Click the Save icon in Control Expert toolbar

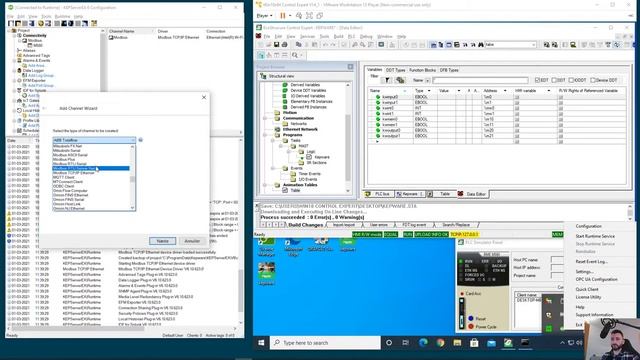click(276, 44)
